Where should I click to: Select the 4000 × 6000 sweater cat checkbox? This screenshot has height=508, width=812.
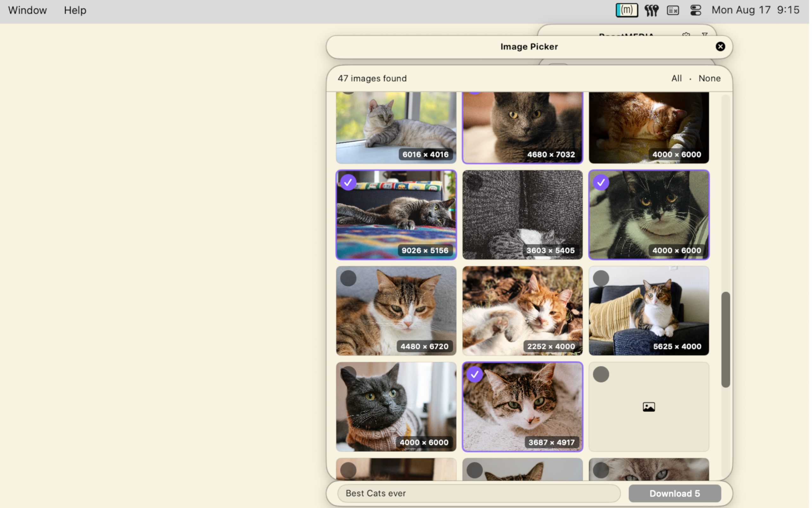click(x=348, y=374)
